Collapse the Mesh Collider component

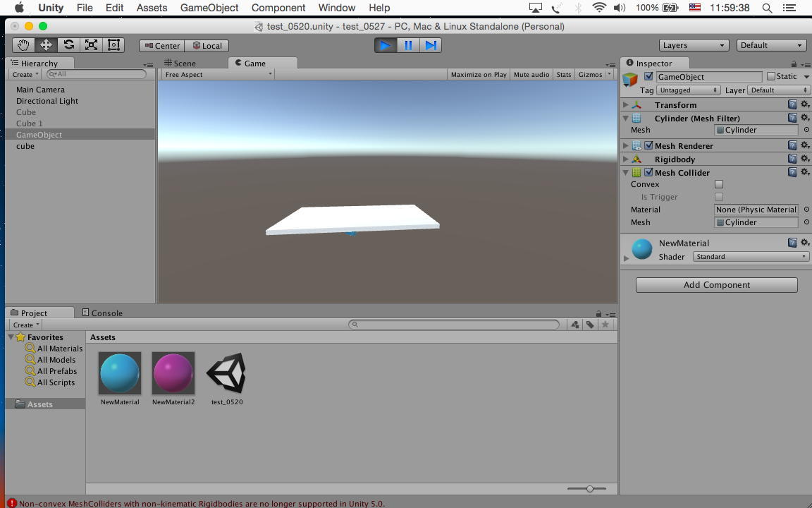point(626,173)
